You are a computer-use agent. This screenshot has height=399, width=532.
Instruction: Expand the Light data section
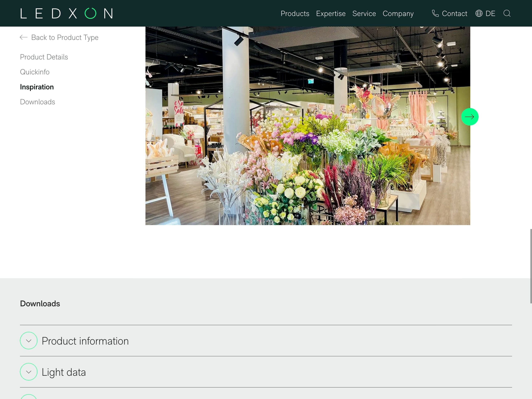pos(29,372)
